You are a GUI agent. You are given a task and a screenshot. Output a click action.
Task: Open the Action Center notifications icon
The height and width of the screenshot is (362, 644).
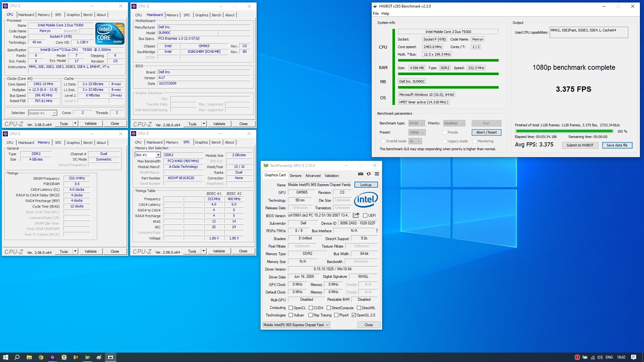pyautogui.click(x=634, y=357)
